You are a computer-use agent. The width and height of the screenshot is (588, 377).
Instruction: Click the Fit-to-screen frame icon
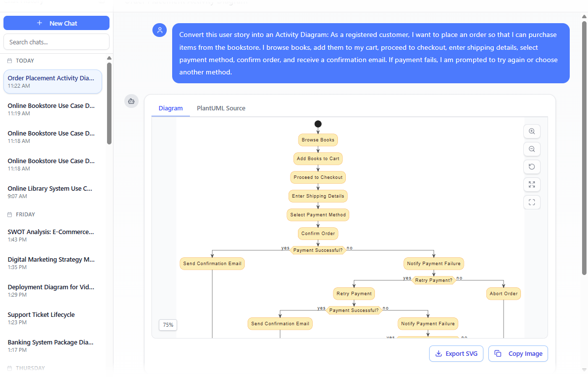point(532,202)
